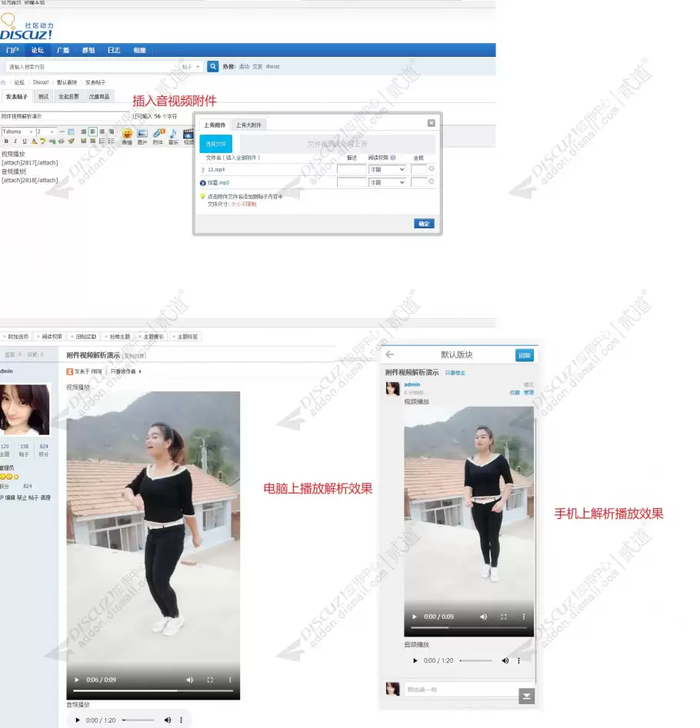
Task: Open the 不限 read permission dropdown for 12.mp4
Action: (388, 169)
